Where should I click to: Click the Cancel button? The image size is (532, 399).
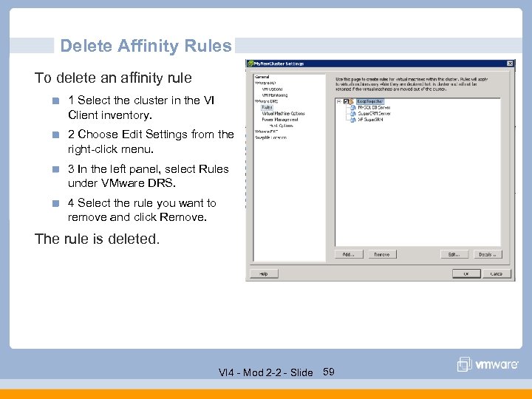pyautogui.click(x=497, y=274)
